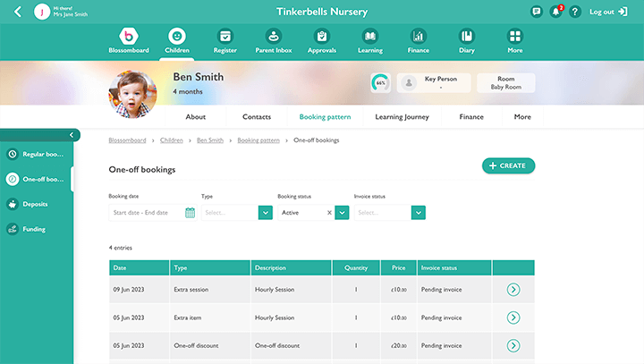Follow the Blossomboard breadcrumb link
This screenshot has height=364, width=644.
point(127,140)
